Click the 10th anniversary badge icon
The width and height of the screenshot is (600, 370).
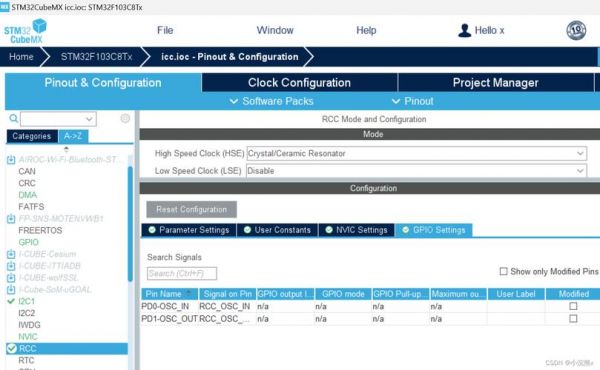(576, 30)
